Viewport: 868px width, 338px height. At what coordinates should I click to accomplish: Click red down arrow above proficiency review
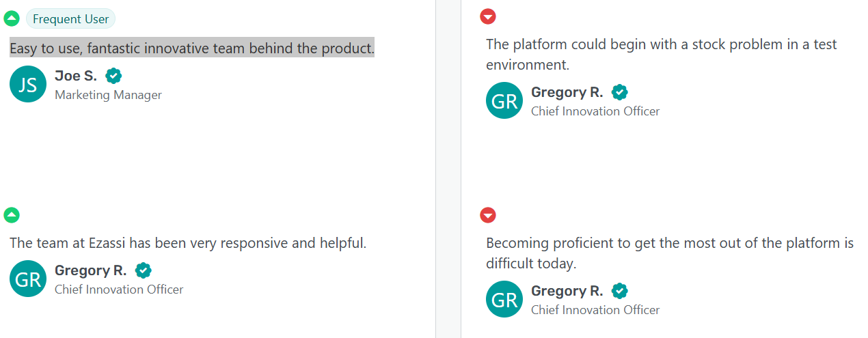point(488,215)
